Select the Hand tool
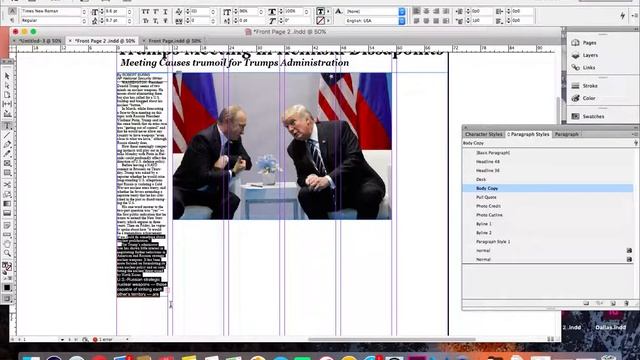Image resolution: width=640 pixels, height=360 pixels. point(7,244)
